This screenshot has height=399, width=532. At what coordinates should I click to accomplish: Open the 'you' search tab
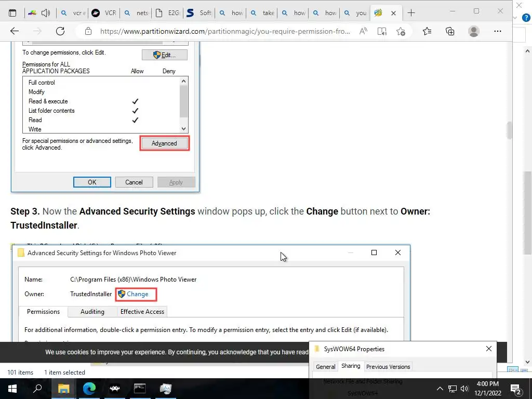click(355, 13)
